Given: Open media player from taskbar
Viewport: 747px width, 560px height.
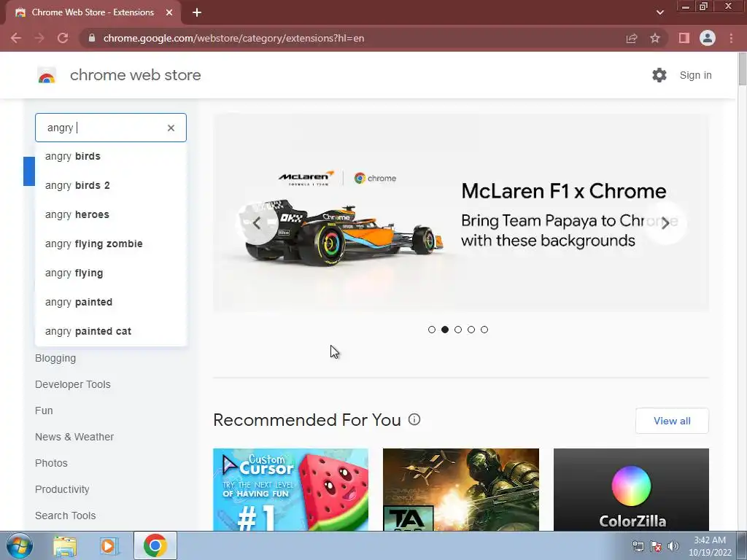Looking at the screenshot, I should (109, 546).
